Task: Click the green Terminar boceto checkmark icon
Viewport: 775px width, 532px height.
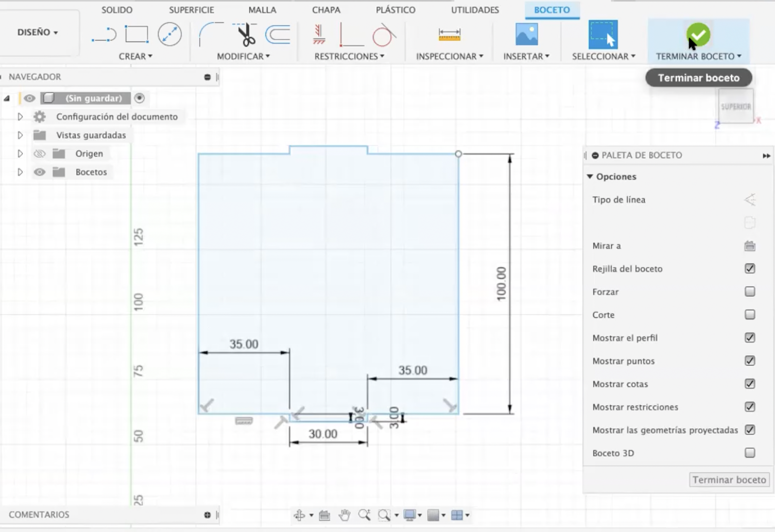Action: [x=698, y=35]
